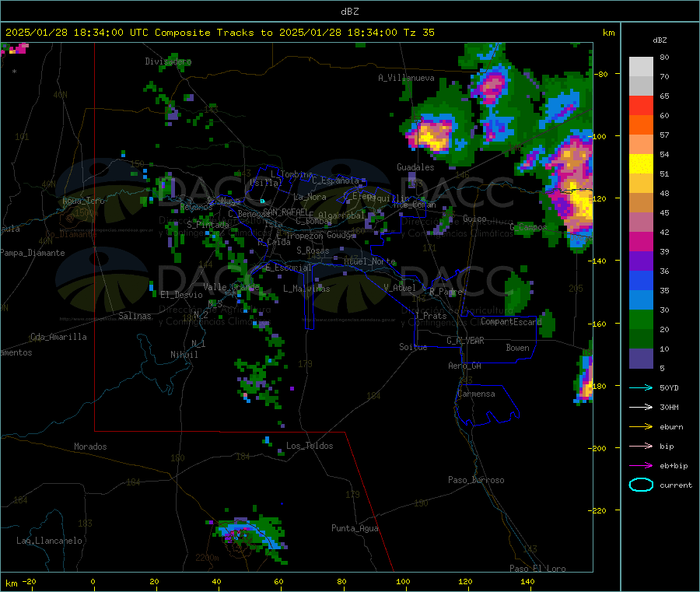
Task: Click the '-80' km tick on right axis
Action: 601,74
